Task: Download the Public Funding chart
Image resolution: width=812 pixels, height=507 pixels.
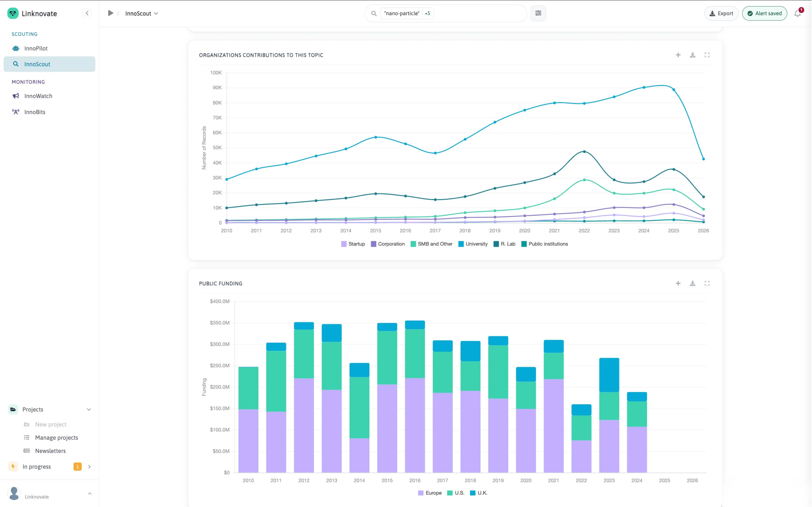Action: coord(692,283)
